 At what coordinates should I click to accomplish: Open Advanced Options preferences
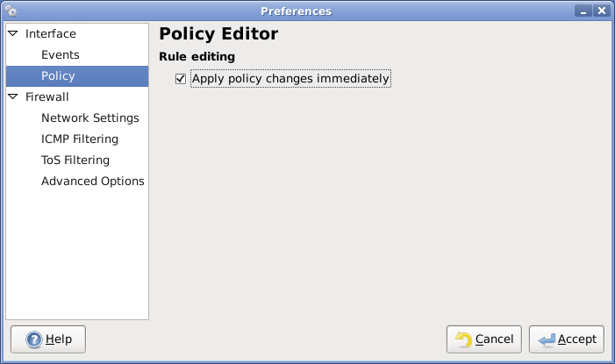[93, 182]
